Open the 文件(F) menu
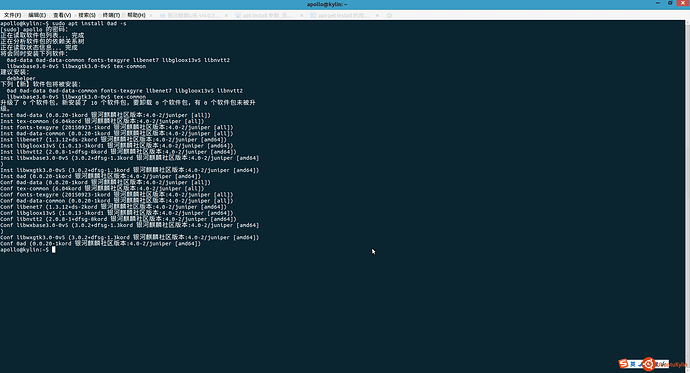This screenshot has height=373, width=690. (12, 15)
